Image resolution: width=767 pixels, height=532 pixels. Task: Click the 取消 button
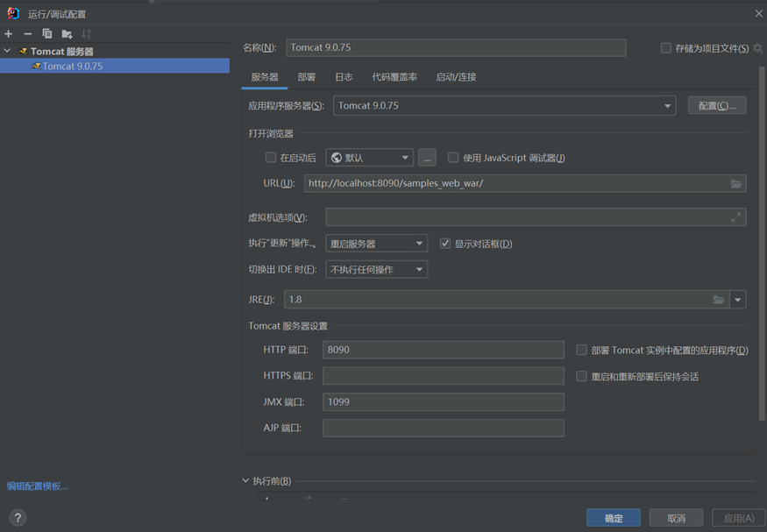(676, 518)
